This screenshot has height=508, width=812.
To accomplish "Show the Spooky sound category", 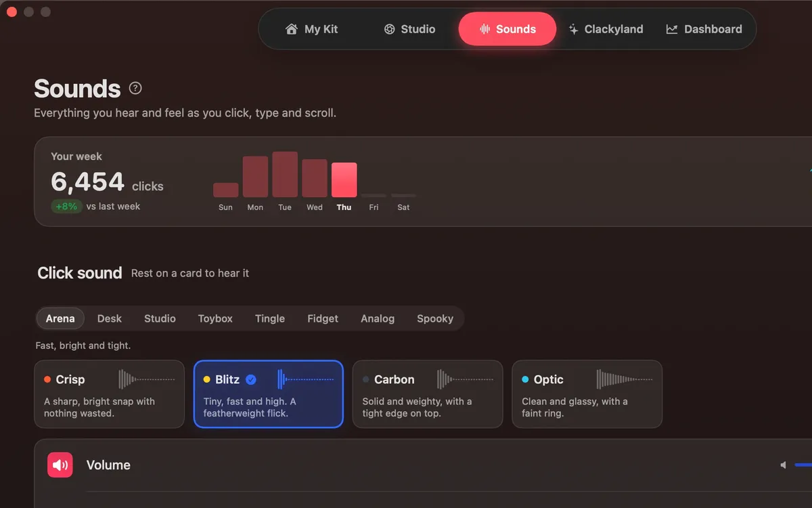I will click(435, 318).
